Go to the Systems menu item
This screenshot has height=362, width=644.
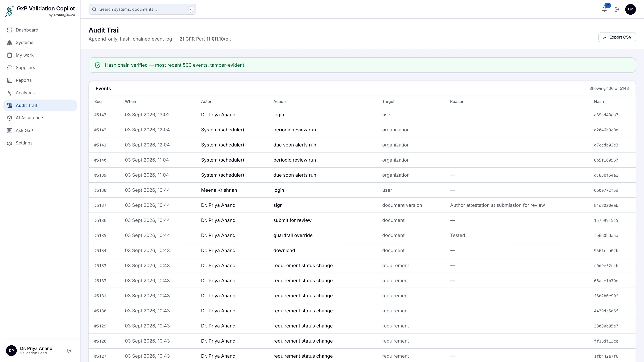coord(40,42)
